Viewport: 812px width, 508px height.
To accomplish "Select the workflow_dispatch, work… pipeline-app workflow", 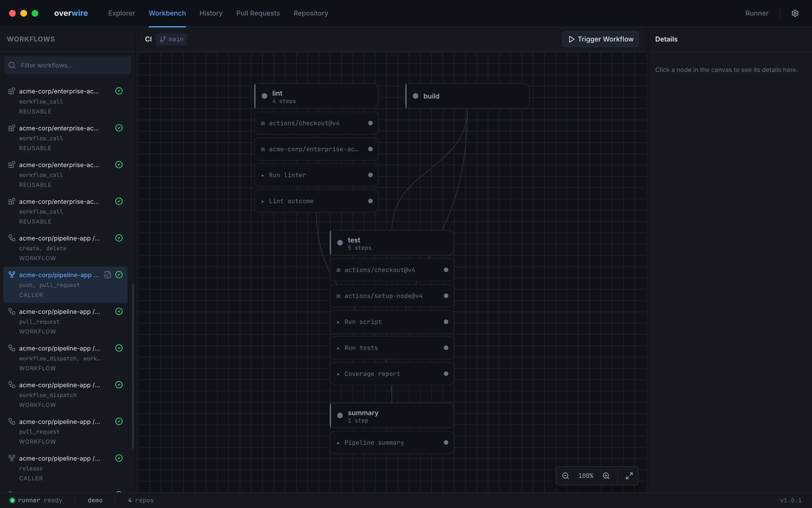I will pyautogui.click(x=65, y=358).
